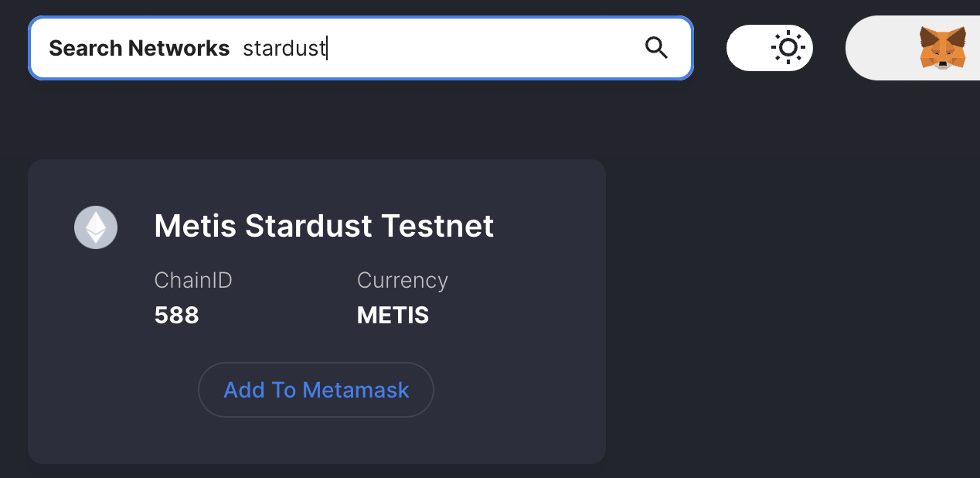Viewport: 980px width, 478px height.
Task: Focus the Search Networks input field
Action: (x=361, y=48)
